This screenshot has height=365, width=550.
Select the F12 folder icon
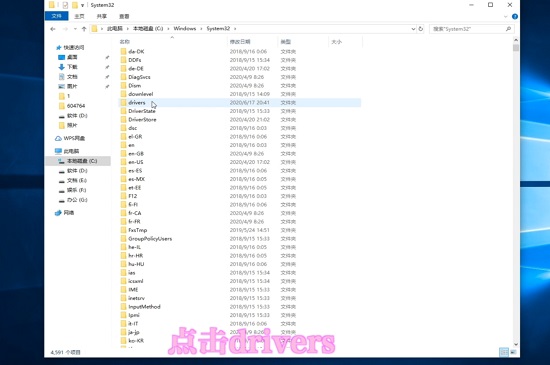click(x=123, y=196)
